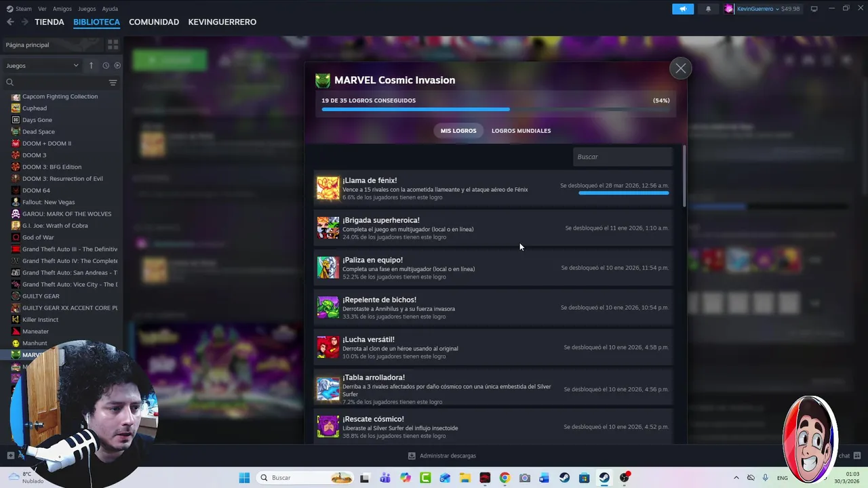
Task: Select Cuphead in the library list
Action: point(35,108)
